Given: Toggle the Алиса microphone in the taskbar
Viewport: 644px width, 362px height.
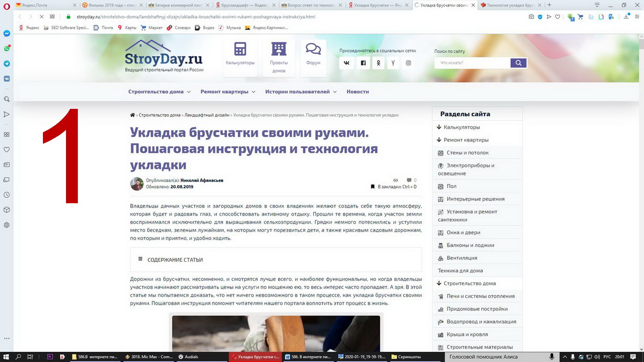Looking at the screenshot, I should coord(553,356).
